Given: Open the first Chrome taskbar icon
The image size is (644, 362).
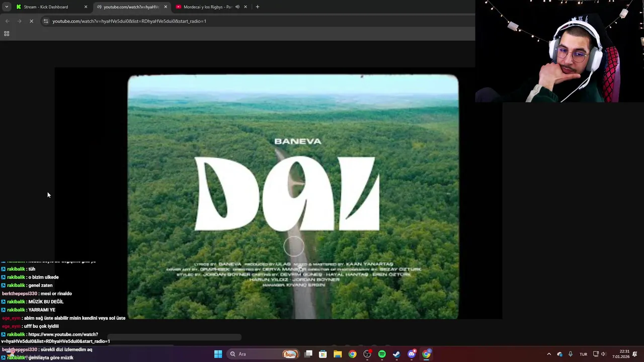Looking at the screenshot, I should 352,354.
